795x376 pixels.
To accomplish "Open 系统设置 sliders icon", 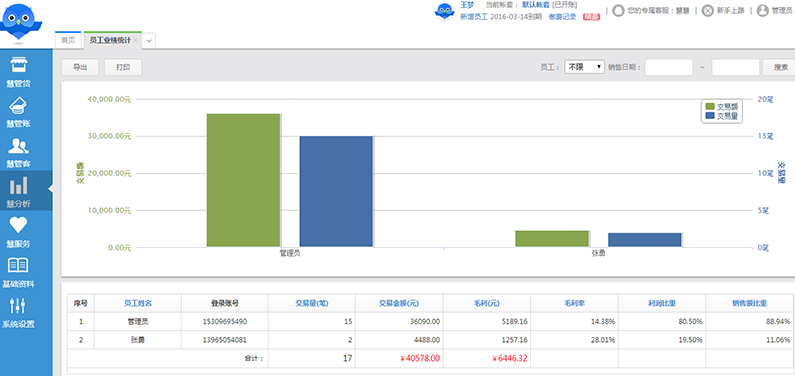I will pyautogui.click(x=18, y=305).
